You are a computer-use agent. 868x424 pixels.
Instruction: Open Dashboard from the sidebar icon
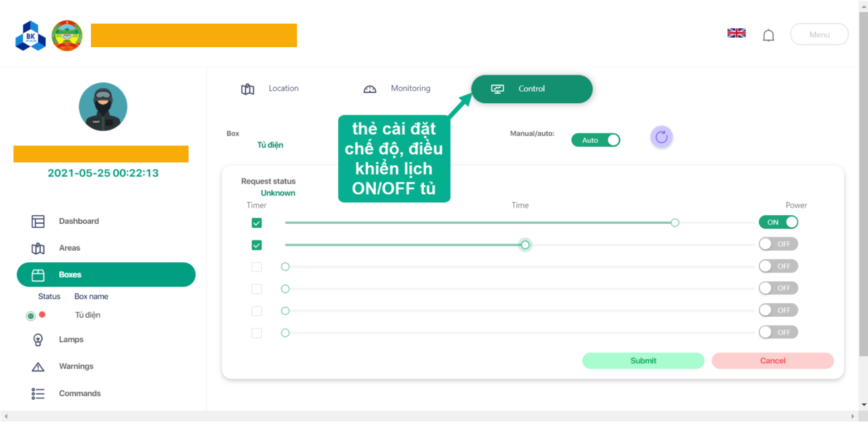(x=38, y=221)
